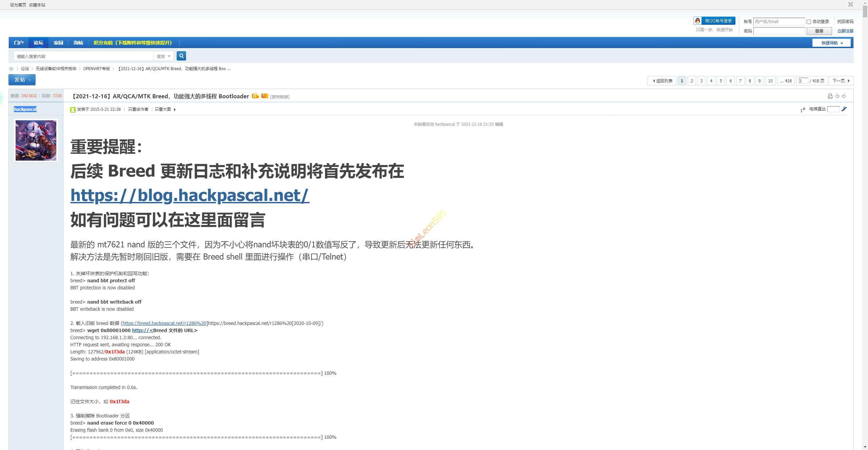Open the 淘帖 navigation tab
This screenshot has width=868, height=450.
(78, 43)
